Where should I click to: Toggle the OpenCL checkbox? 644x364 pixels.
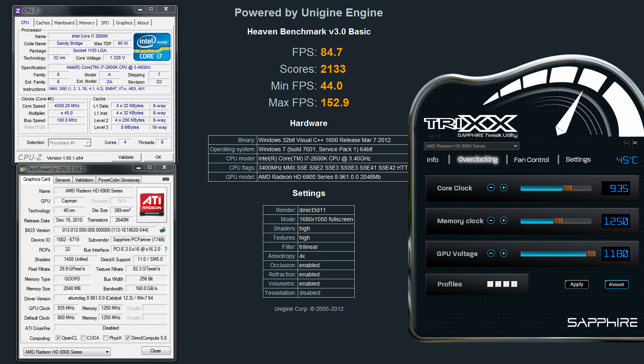click(58, 338)
